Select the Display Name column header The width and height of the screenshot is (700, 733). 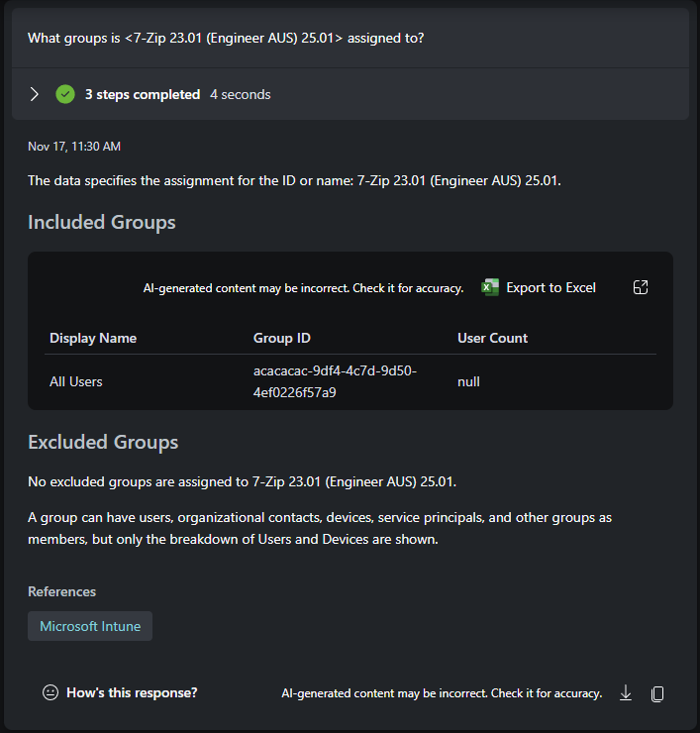[93, 338]
